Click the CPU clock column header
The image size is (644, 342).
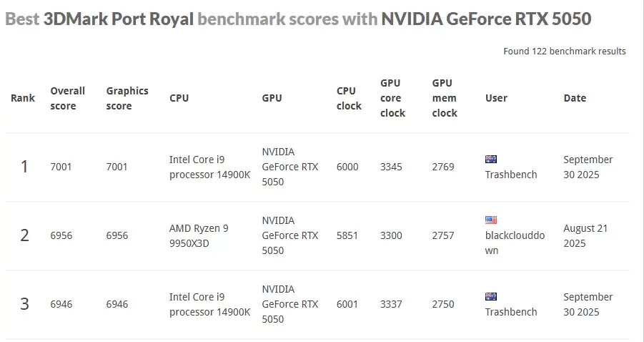[349, 98]
